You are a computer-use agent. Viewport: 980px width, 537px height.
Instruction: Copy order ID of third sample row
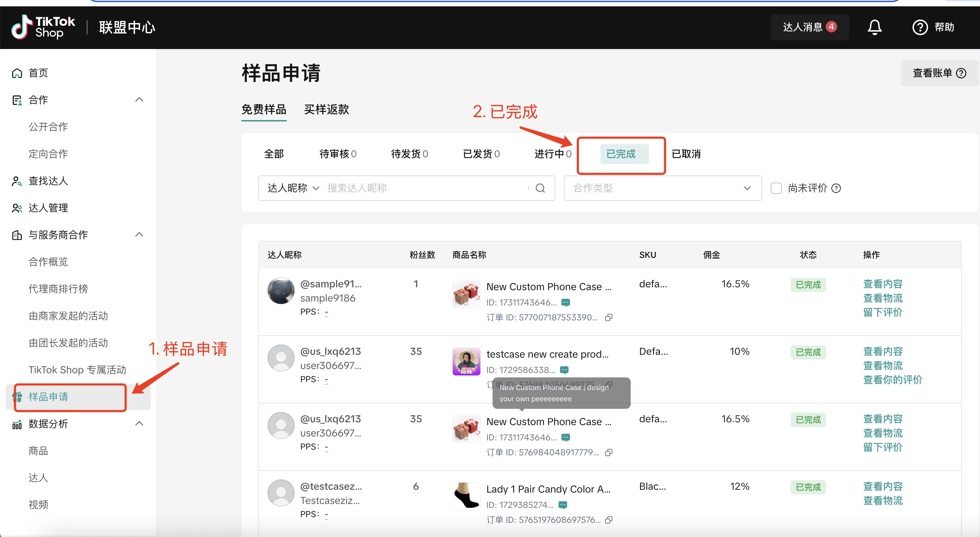click(609, 452)
